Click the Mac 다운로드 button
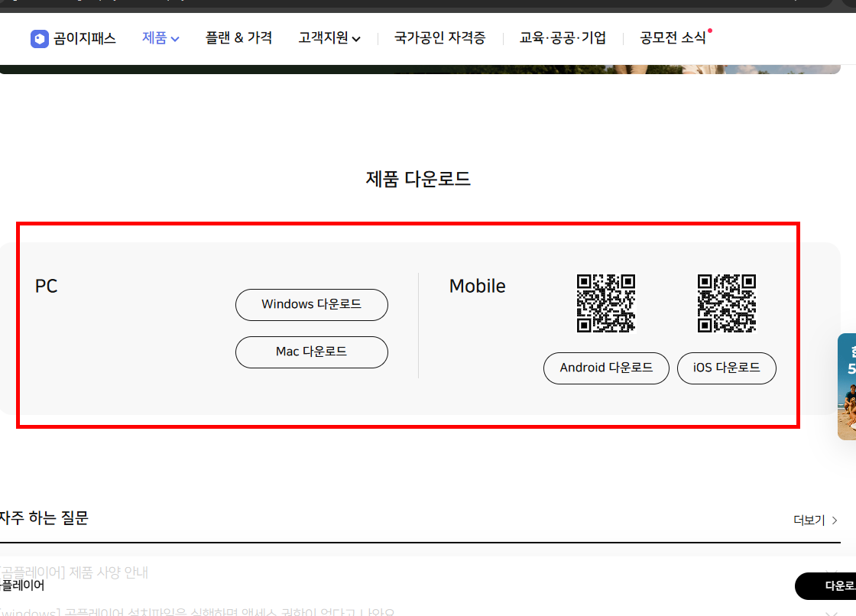The width and height of the screenshot is (856, 616). [311, 352]
